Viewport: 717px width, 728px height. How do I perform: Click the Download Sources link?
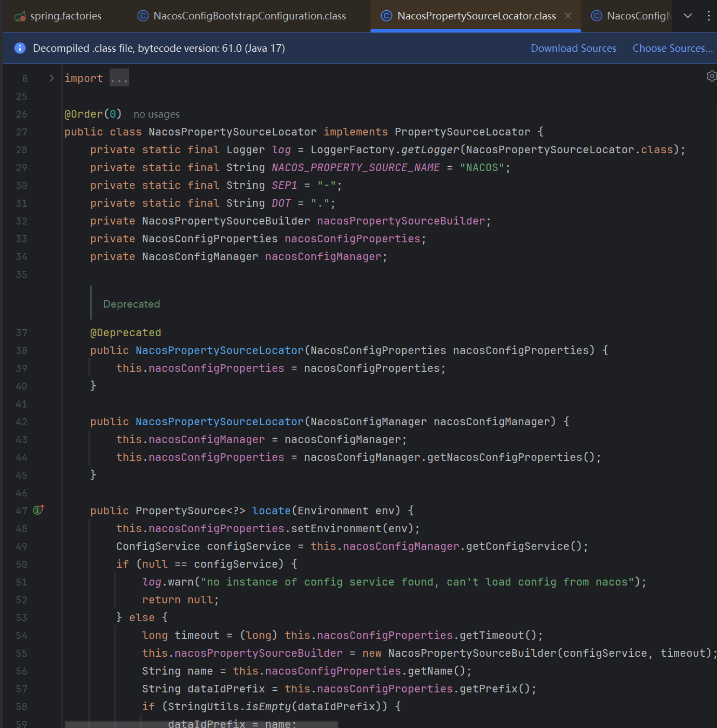pos(573,48)
